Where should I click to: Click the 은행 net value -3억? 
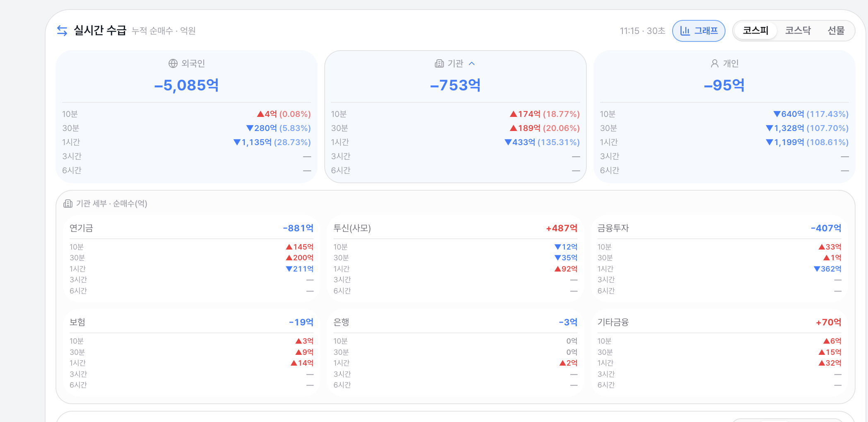coord(568,322)
